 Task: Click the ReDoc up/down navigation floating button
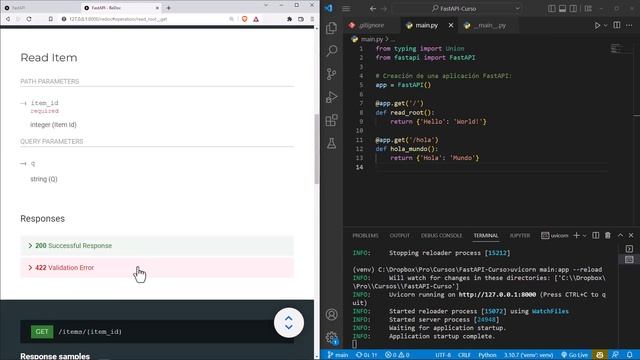tap(289, 322)
